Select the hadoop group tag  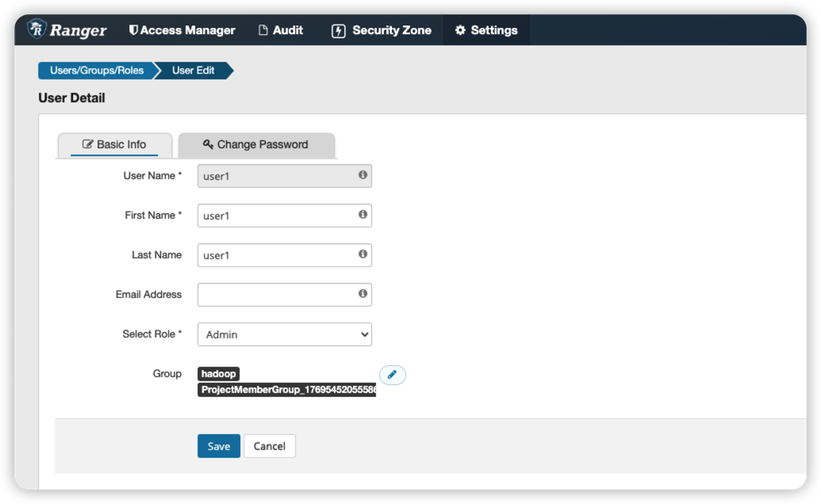[x=218, y=374]
